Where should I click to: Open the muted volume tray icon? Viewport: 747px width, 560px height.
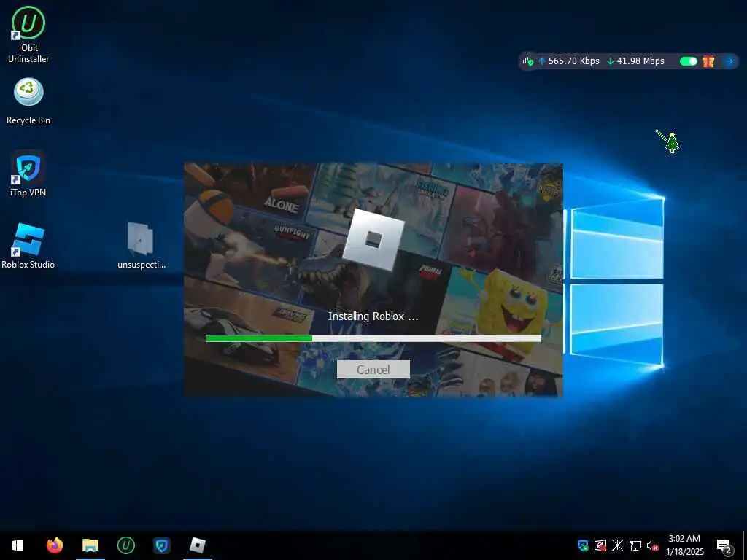[652, 545]
